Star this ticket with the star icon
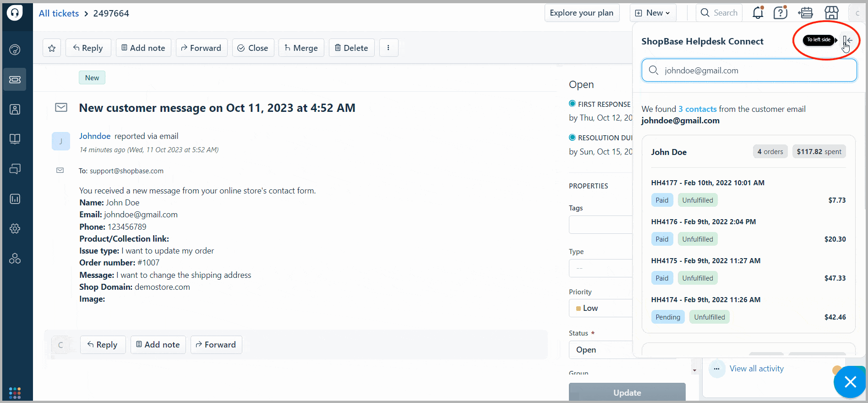The width and height of the screenshot is (868, 403). (52, 48)
